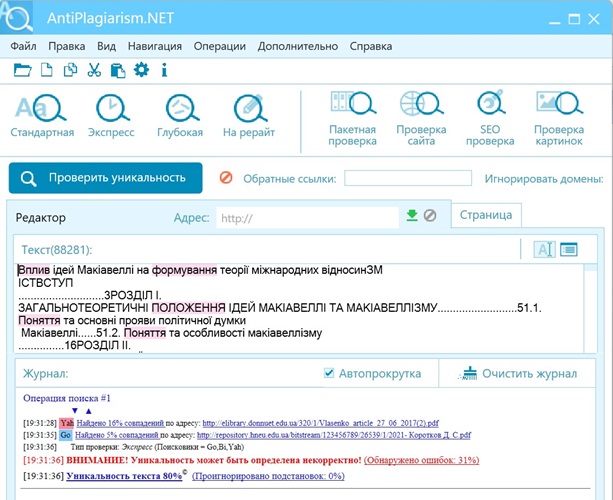Open the Дополнительно menu
The image size is (613, 500).
point(298,46)
